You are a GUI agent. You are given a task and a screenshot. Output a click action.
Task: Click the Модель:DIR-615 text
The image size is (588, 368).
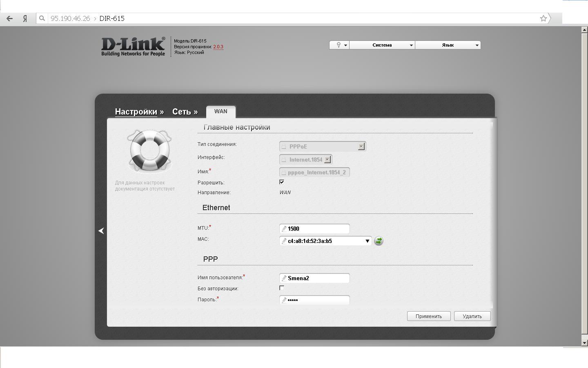pyautogui.click(x=190, y=41)
